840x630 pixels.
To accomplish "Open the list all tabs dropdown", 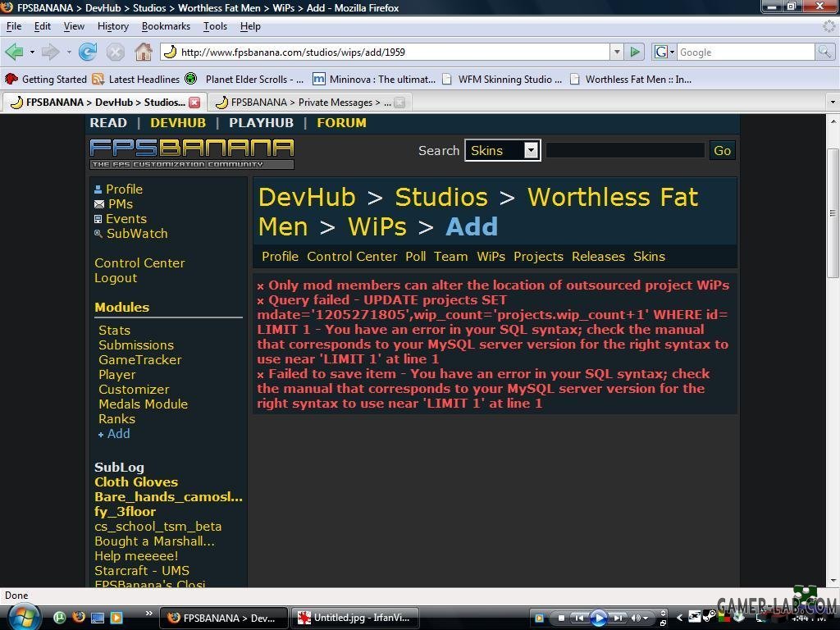I will [832, 102].
